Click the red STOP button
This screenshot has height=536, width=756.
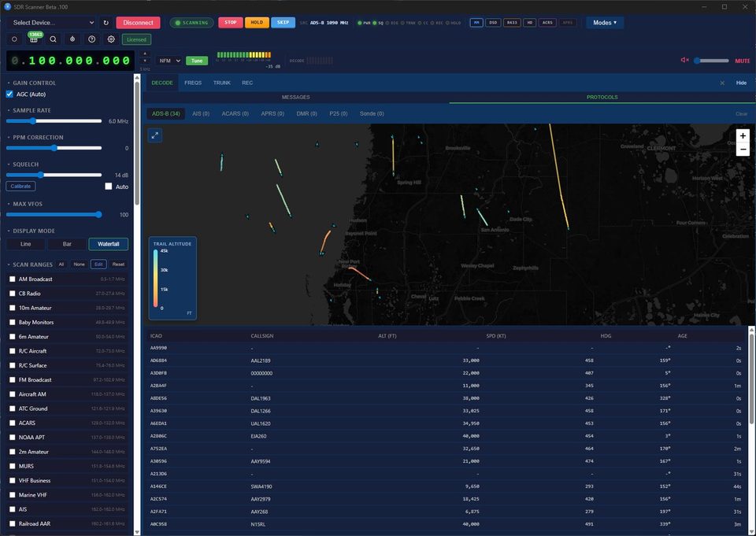[x=231, y=23]
